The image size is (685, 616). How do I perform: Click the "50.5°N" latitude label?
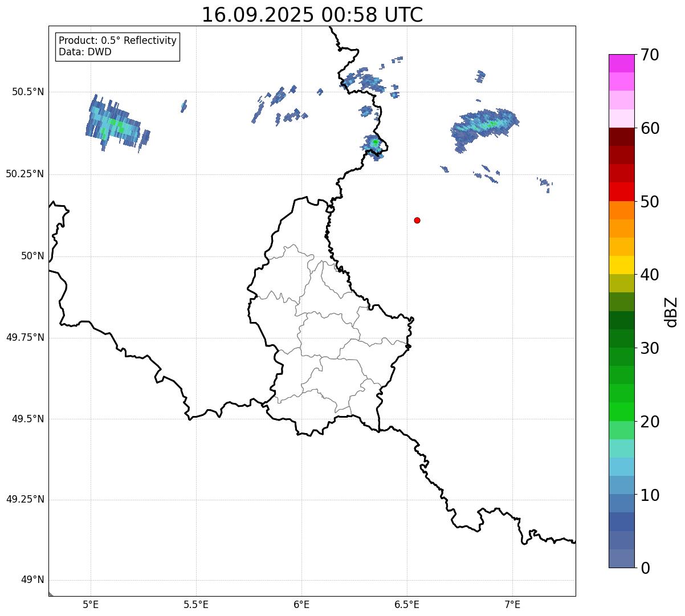pos(28,92)
